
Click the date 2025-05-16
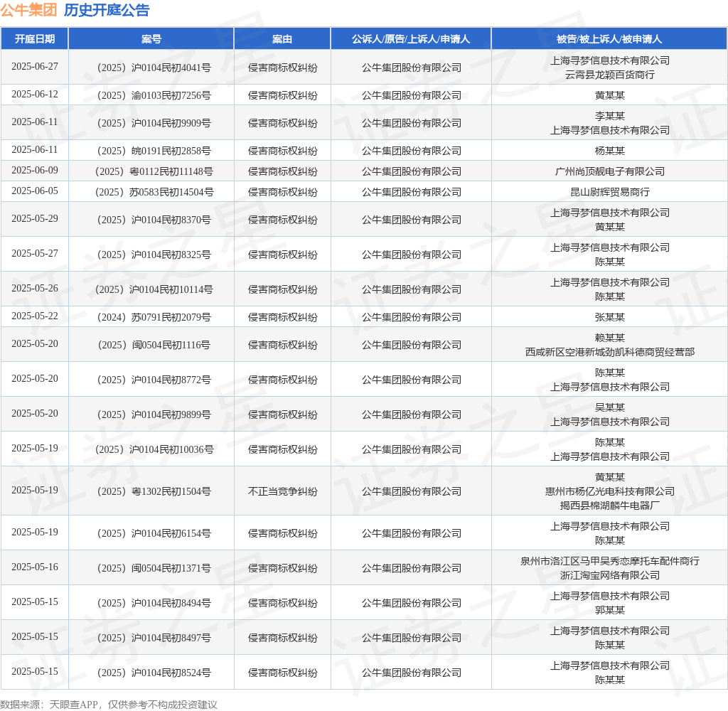tap(35, 567)
